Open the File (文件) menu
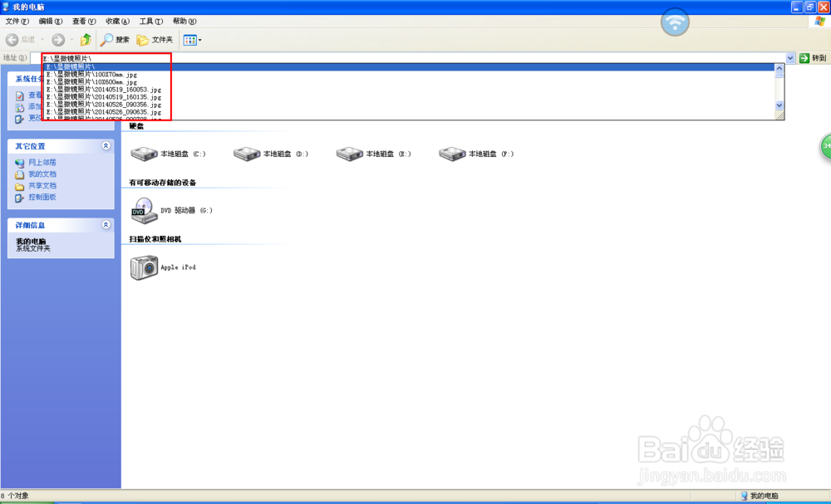The width and height of the screenshot is (831, 504). 17,22
